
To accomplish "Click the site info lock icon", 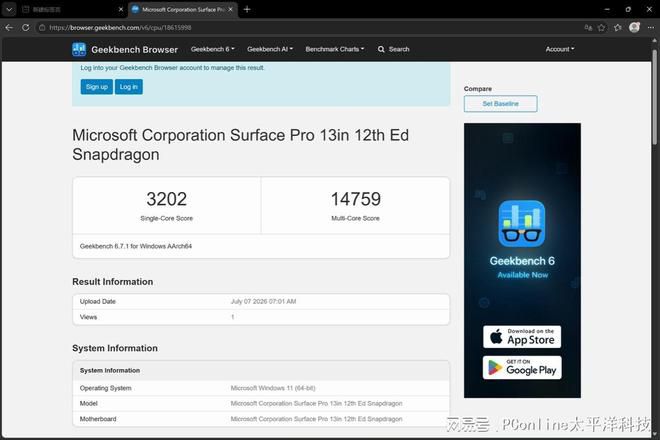I will [x=42, y=27].
